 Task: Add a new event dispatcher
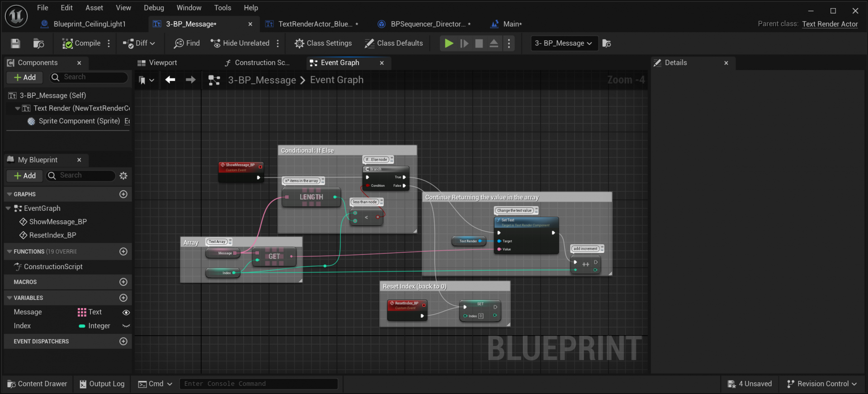pyautogui.click(x=123, y=342)
